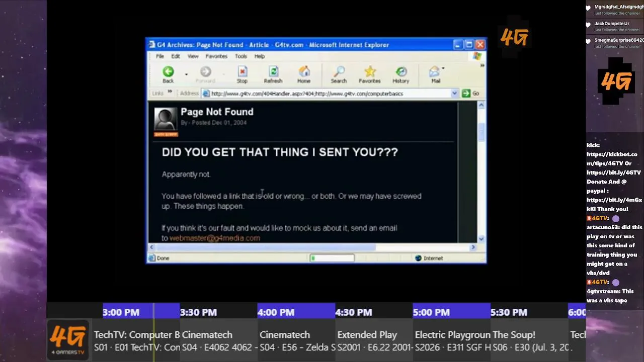Image resolution: width=644 pixels, height=362 pixels.
Task: Click the horizontal scrollbar right arrow
Action: point(473,247)
